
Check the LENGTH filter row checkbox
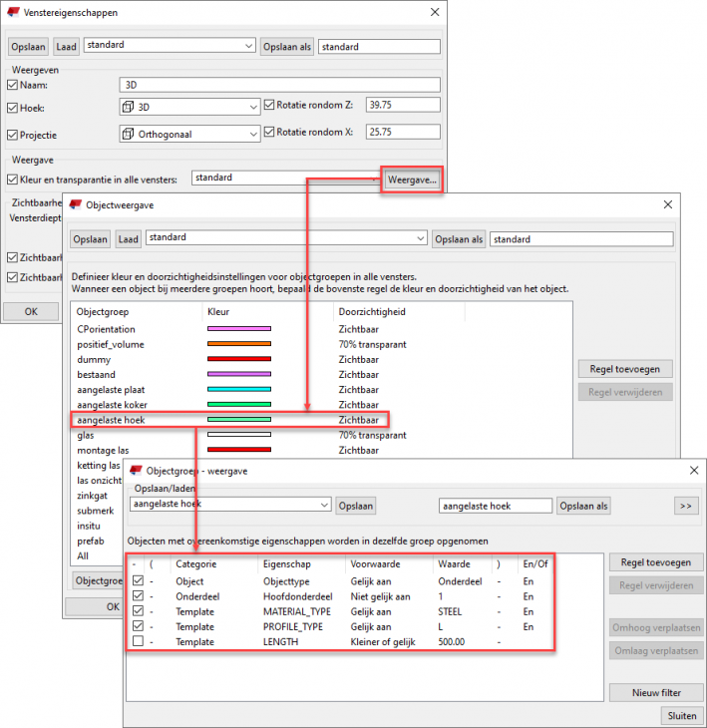point(138,641)
